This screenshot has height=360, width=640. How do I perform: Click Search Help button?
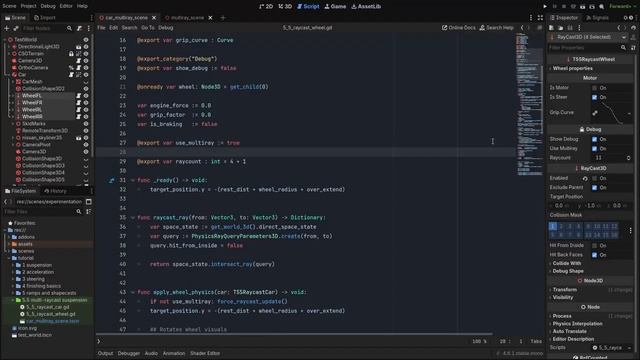pos(496,28)
